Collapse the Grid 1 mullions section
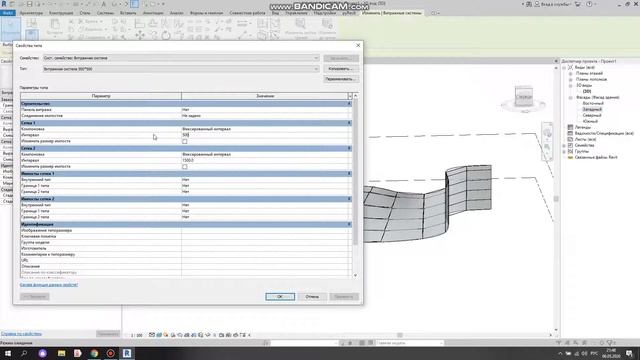 coord(349,173)
